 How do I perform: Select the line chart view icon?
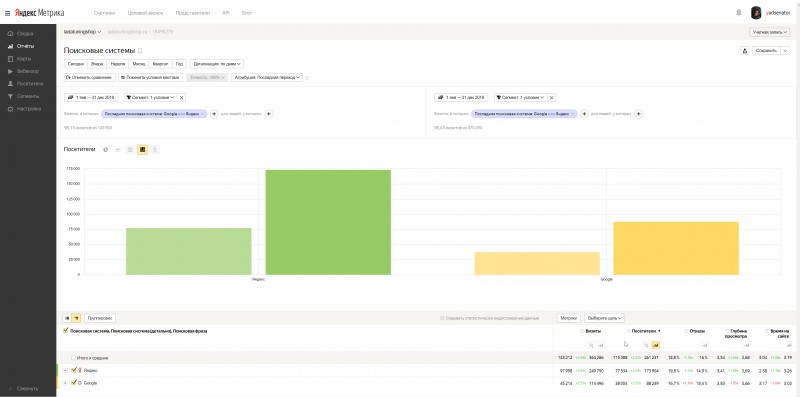118,150
